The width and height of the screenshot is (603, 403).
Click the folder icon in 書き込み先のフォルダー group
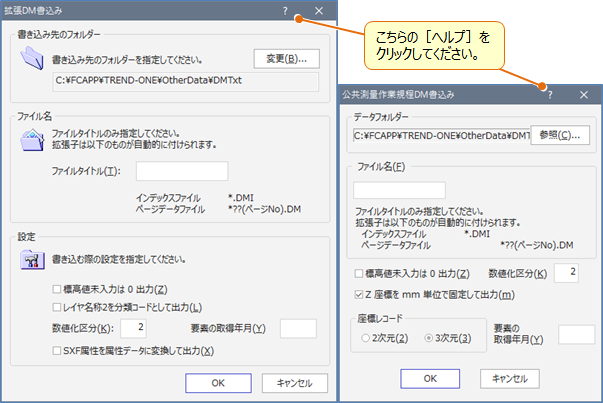click(32, 58)
